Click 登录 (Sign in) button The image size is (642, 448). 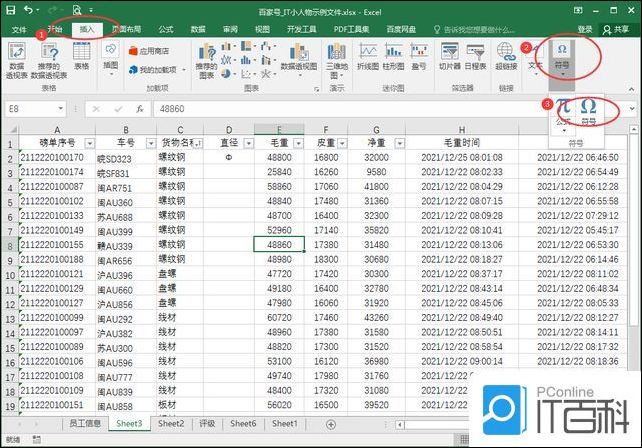[x=585, y=29]
